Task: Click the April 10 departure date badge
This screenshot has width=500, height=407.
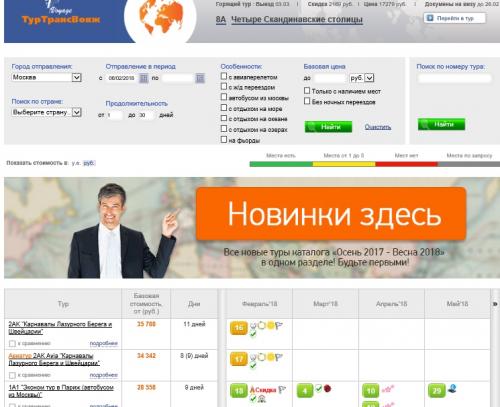Action: 371,391
